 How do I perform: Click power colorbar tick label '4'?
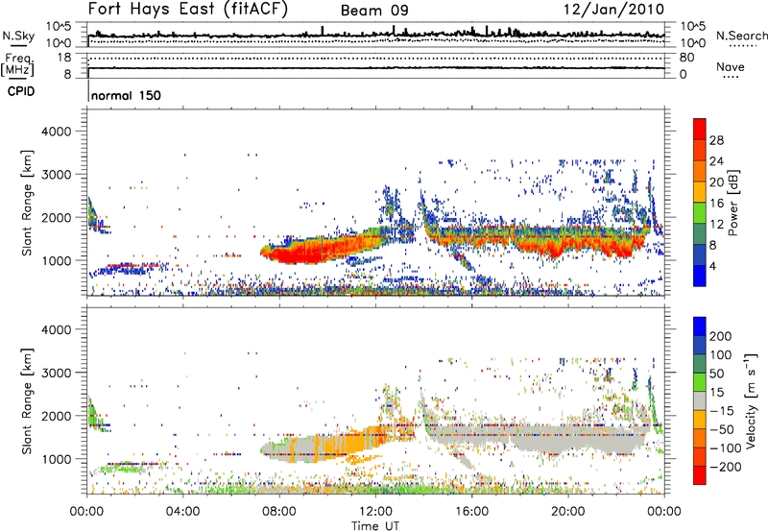pyautogui.click(x=713, y=266)
